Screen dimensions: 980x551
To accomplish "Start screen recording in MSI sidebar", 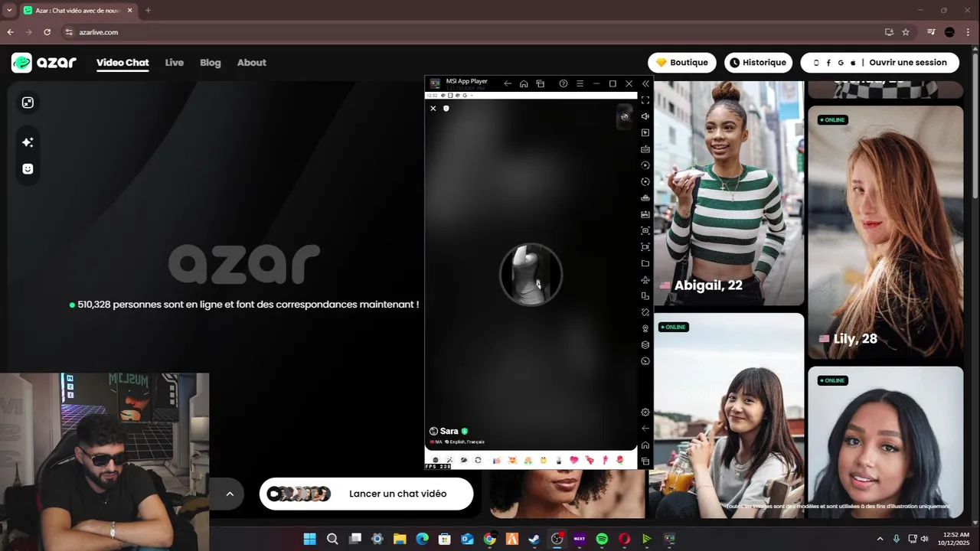I will (645, 246).
